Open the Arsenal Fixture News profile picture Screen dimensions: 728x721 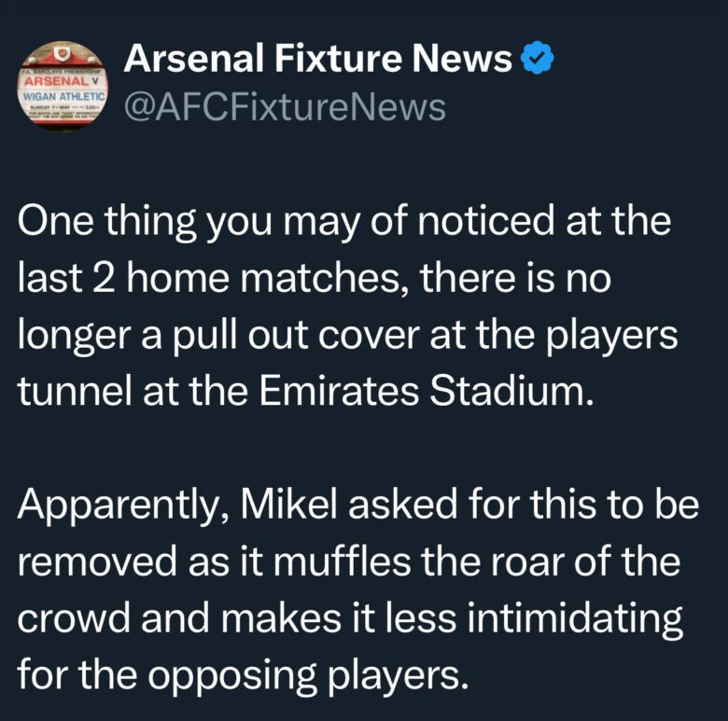pyautogui.click(x=64, y=85)
